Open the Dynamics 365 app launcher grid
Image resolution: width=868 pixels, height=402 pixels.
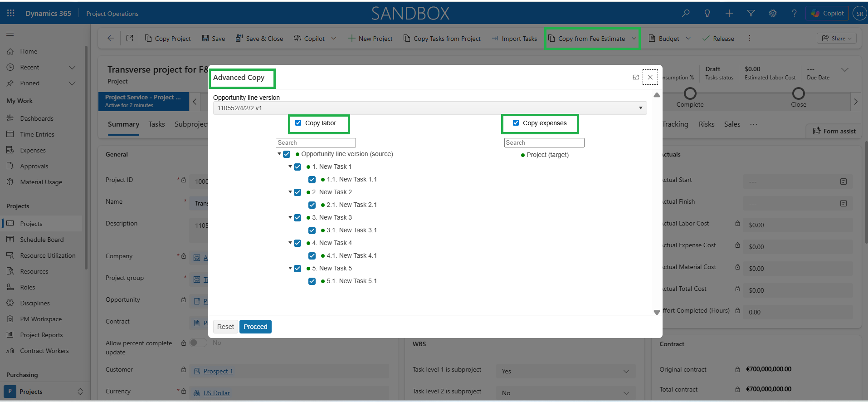tap(11, 13)
